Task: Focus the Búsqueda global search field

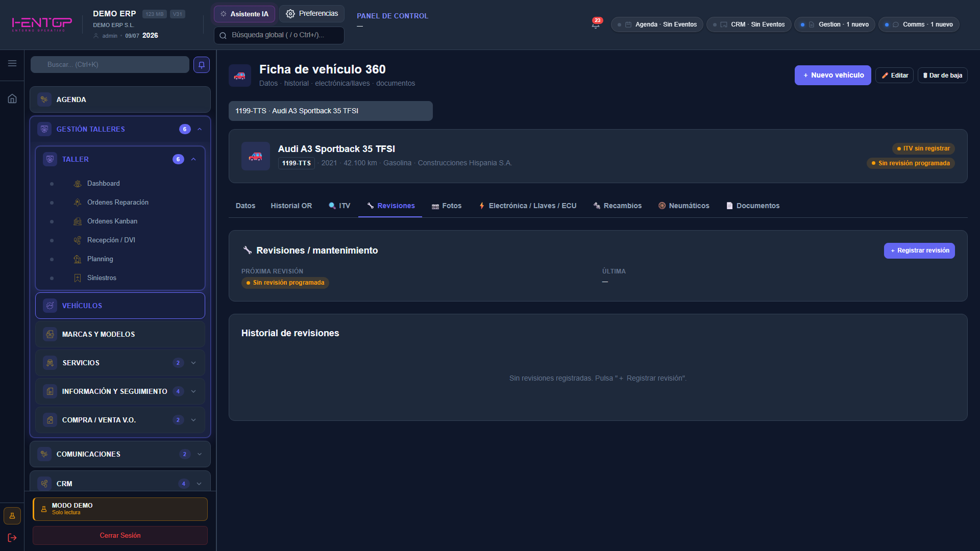Action: [x=279, y=35]
